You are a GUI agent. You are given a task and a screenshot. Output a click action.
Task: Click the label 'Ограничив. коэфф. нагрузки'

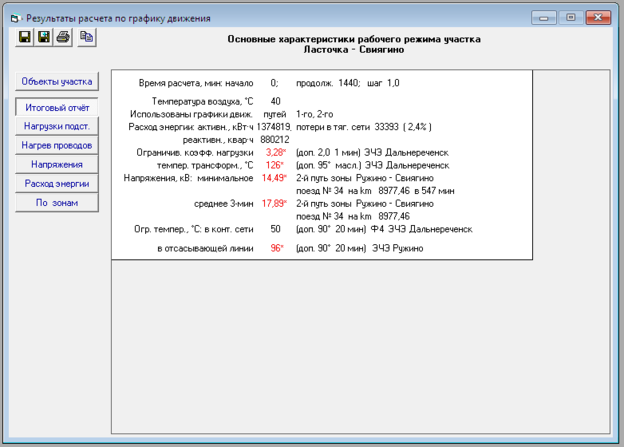(195, 152)
